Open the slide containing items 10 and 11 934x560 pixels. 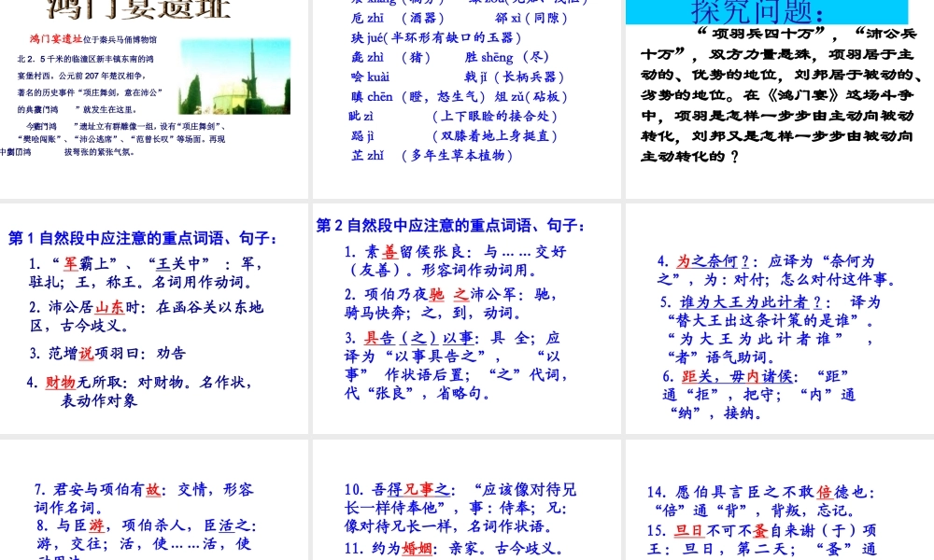(x=466, y=500)
